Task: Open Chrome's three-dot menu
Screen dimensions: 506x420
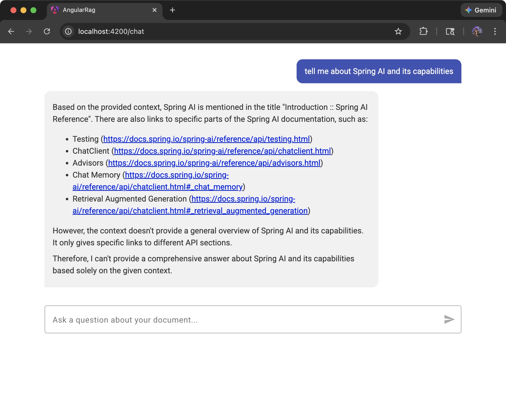Action: pyautogui.click(x=495, y=31)
